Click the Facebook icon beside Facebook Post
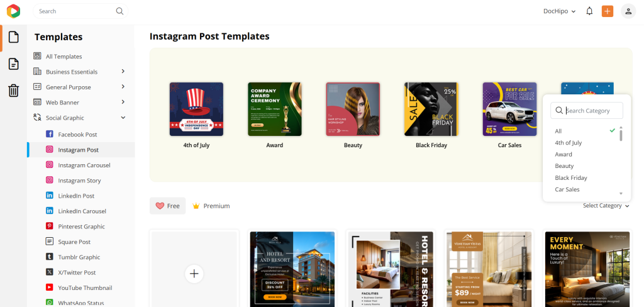Viewport: 644px width, 307px height. pyautogui.click(x=49, y=134)
